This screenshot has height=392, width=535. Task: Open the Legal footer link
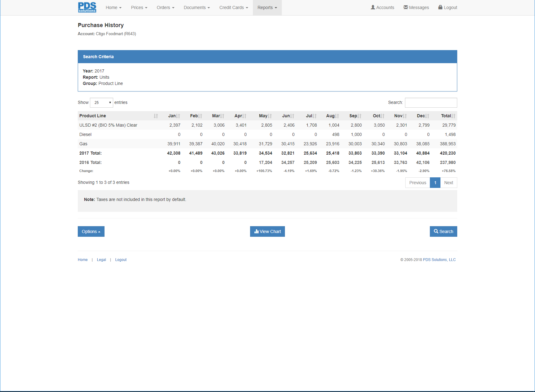pyautogui.click(x=101, y=259)
